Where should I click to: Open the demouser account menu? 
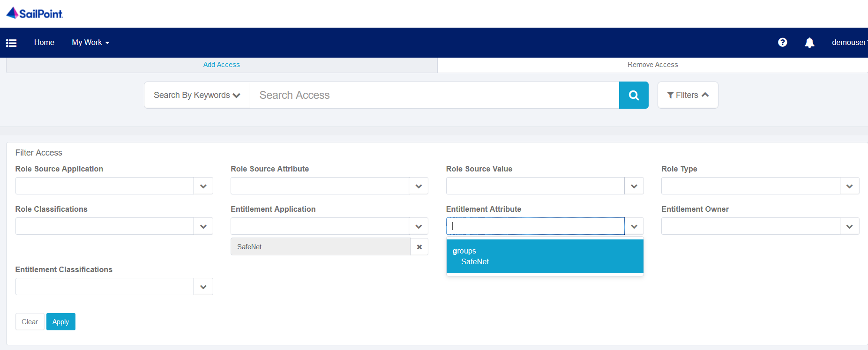[x=849, y=43]
